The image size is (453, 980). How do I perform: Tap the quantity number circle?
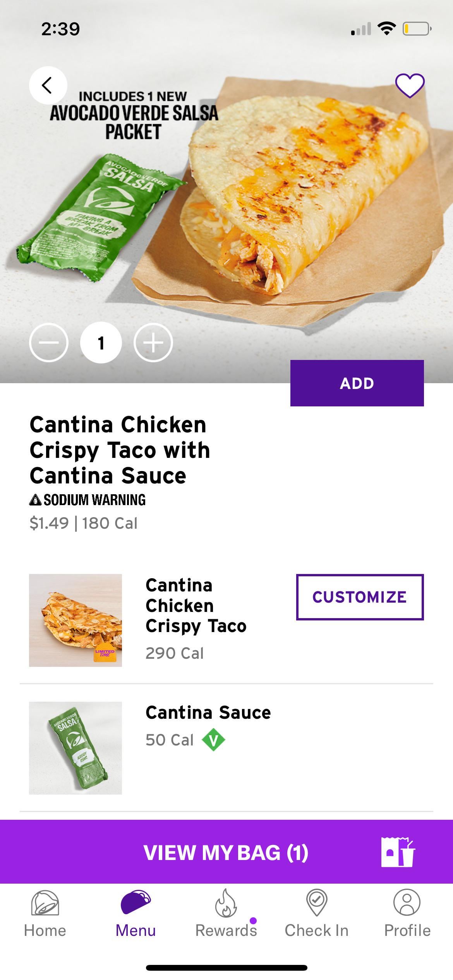pos(101,343)
